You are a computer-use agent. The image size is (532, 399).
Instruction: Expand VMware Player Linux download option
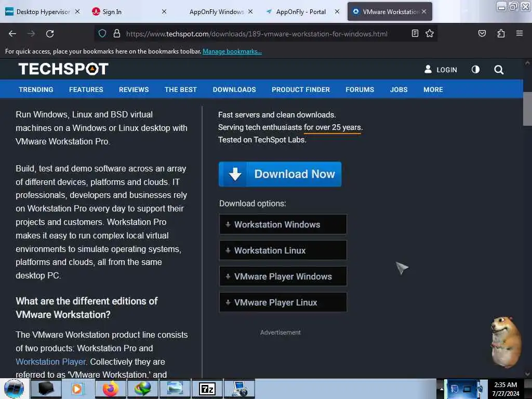coord(283,302)
